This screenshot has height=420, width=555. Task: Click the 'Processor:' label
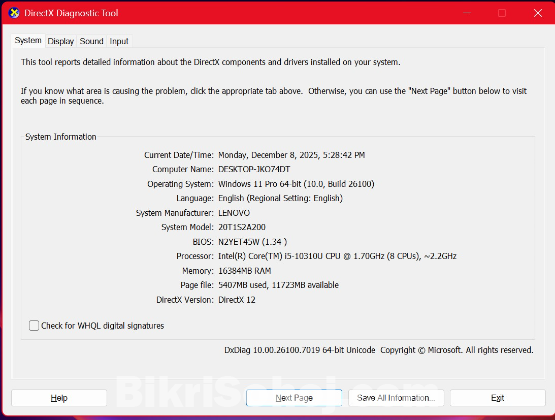click(x=195, y=256)
